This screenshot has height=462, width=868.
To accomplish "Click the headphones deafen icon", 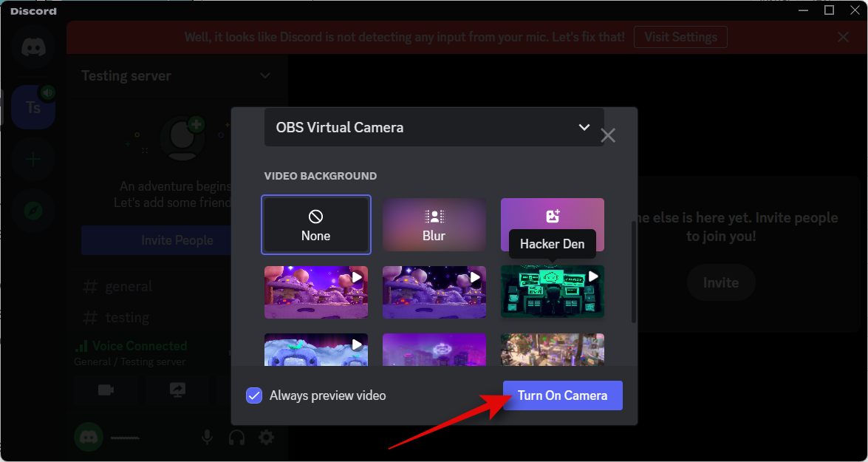I will (x=236, y=438).
